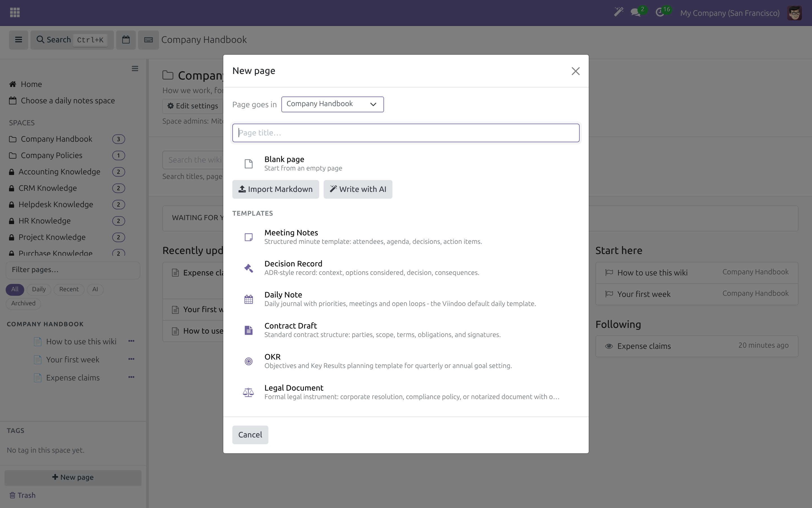Click Cancel in the New page dialog

pyautogui.click(x=250, y=435)
